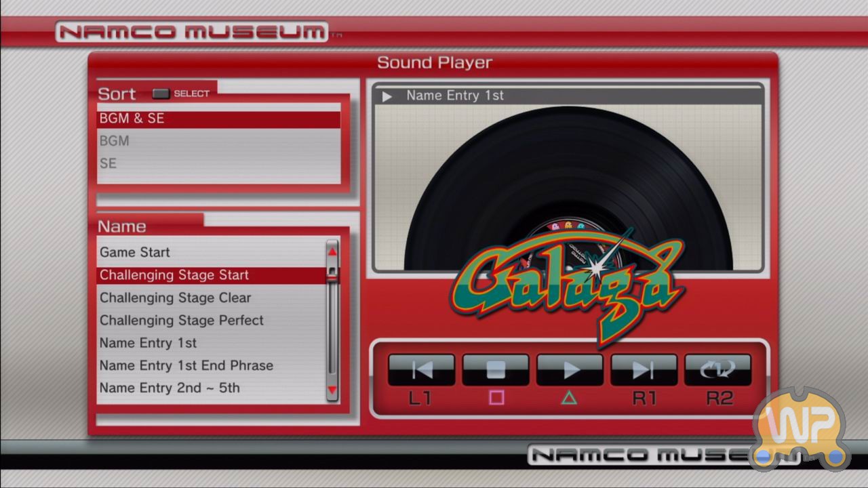Stop playback with the square stop button
The width and height of the screenshot is (868, 488).
point(495,370)
